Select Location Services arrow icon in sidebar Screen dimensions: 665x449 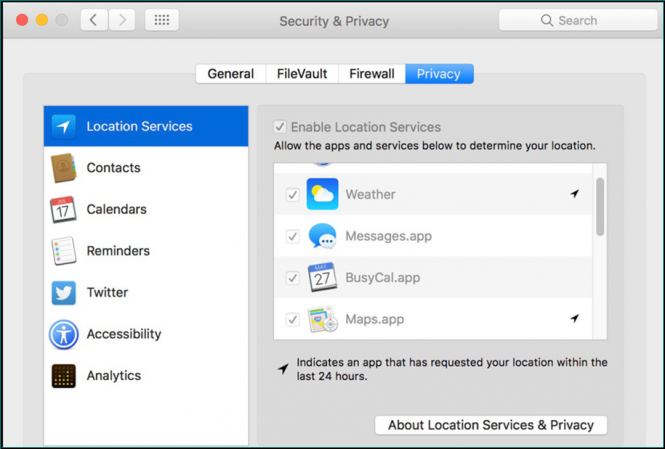pyautogui.click(x=64, y=127)
